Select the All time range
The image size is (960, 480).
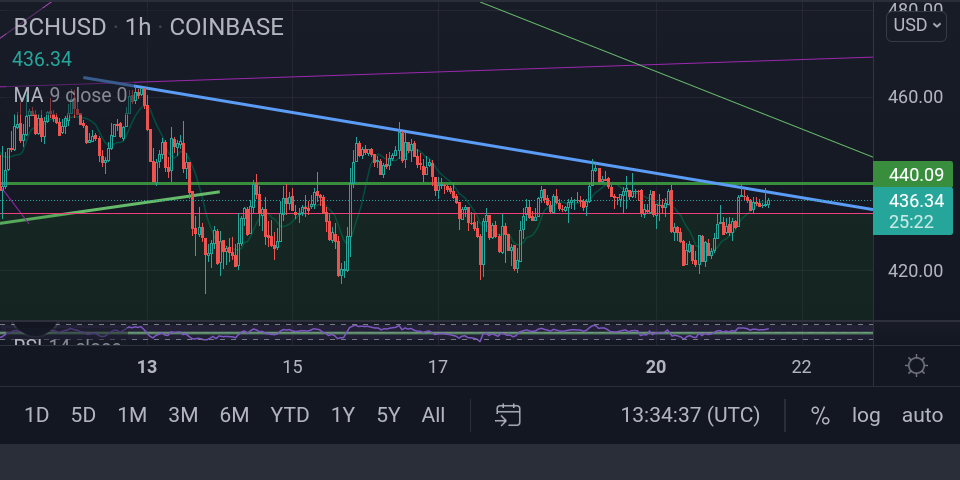pyautogui.click(x=433, y=416)
